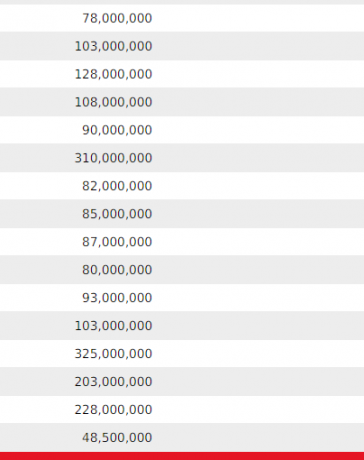Select the 325,000,000 value
Image resolution: width=364 pixels, height=460 pixels.
click(x=113, y=354)
